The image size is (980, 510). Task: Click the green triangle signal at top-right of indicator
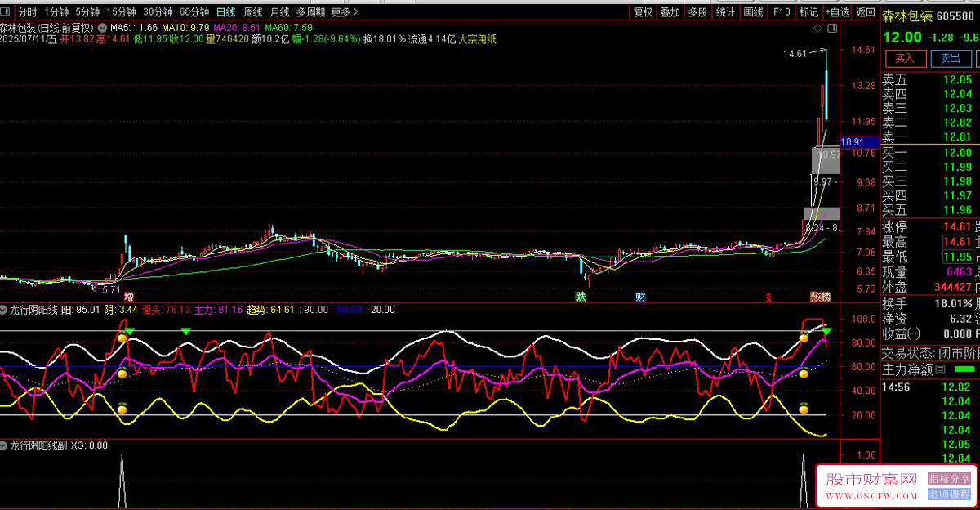coord(826,331)
